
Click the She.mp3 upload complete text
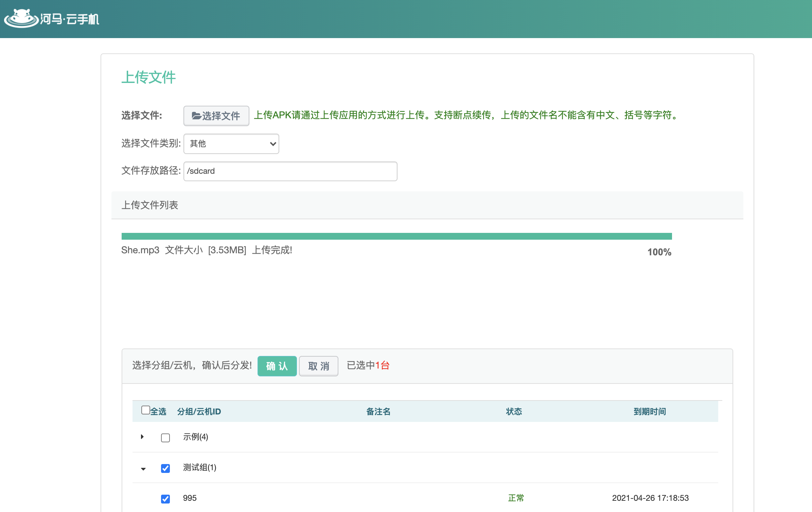(207, 250)
